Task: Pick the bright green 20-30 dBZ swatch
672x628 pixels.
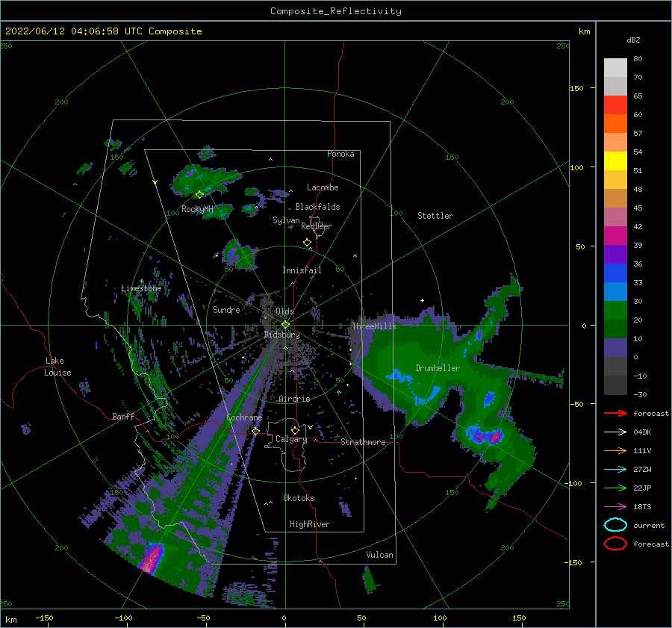Action: click(x=615, y=310)
